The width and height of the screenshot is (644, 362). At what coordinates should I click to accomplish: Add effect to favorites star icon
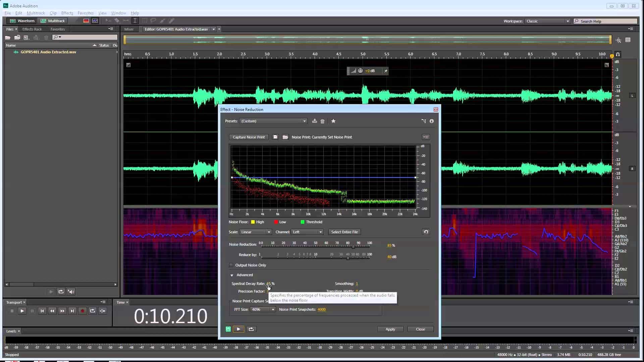coord(333,121)
